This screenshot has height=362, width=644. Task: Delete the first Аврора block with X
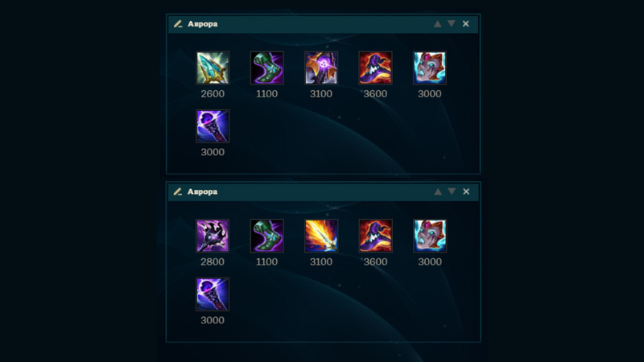(466, 24)
